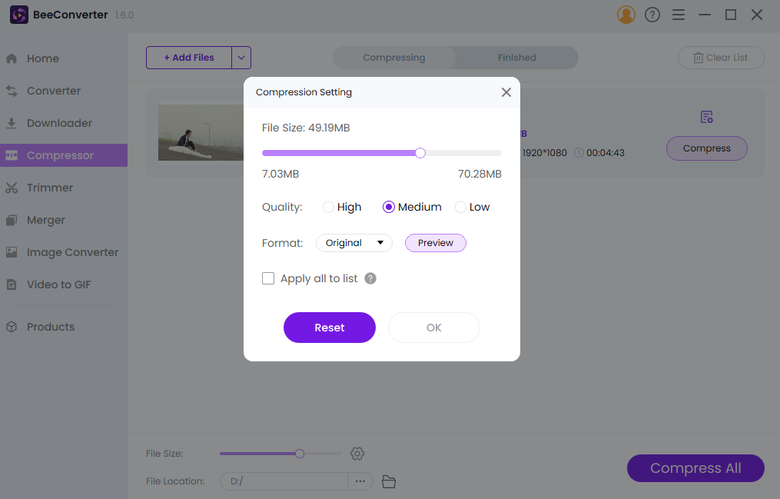
Task: Open Home in the sidebar
Action: [64, 59]
